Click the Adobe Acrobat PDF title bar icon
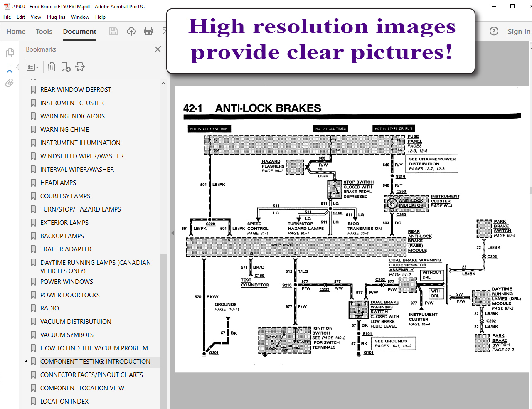This screenshot has height=409, width=532. [x=7, y=6]
